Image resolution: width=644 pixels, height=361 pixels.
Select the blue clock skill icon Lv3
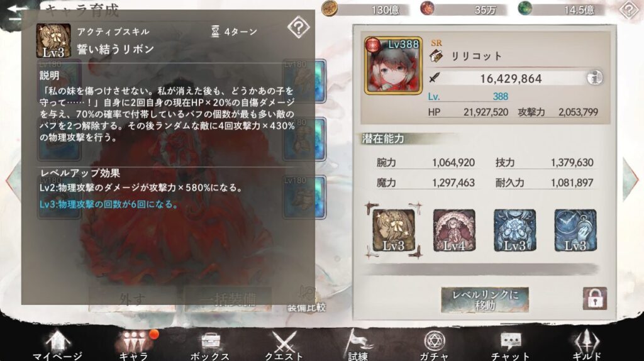575,230
